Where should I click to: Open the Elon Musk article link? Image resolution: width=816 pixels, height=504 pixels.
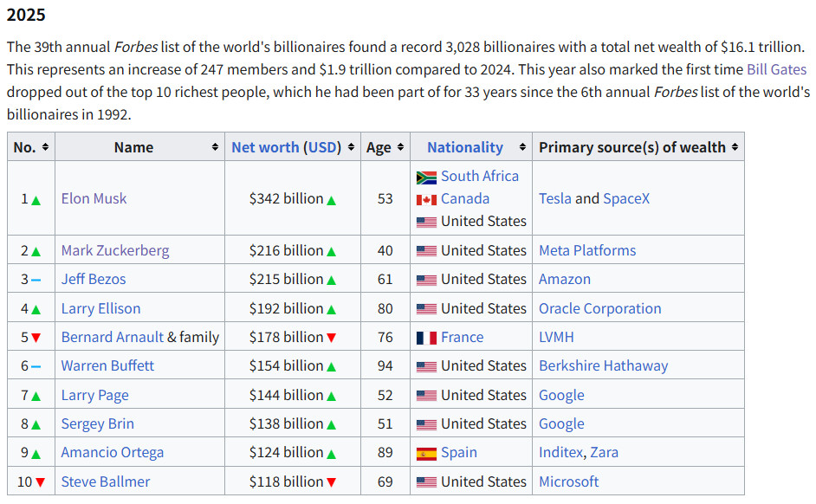click(x=94, y=199)
